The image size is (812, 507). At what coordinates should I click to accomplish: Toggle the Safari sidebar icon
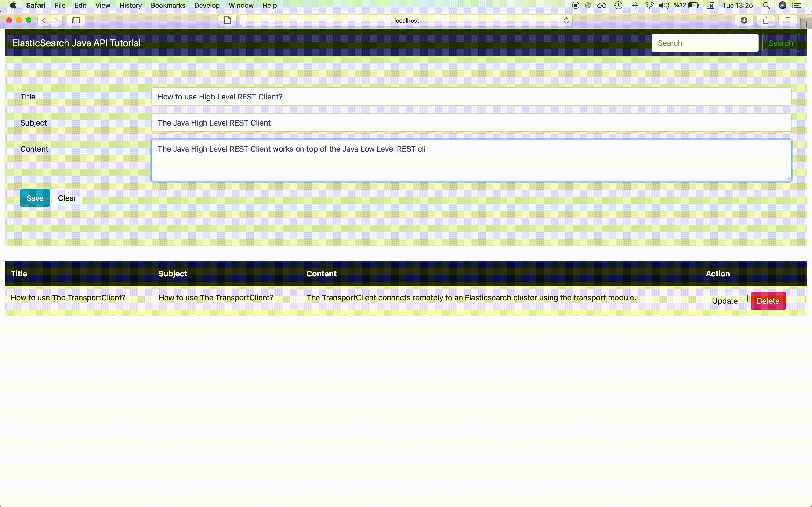76,21
